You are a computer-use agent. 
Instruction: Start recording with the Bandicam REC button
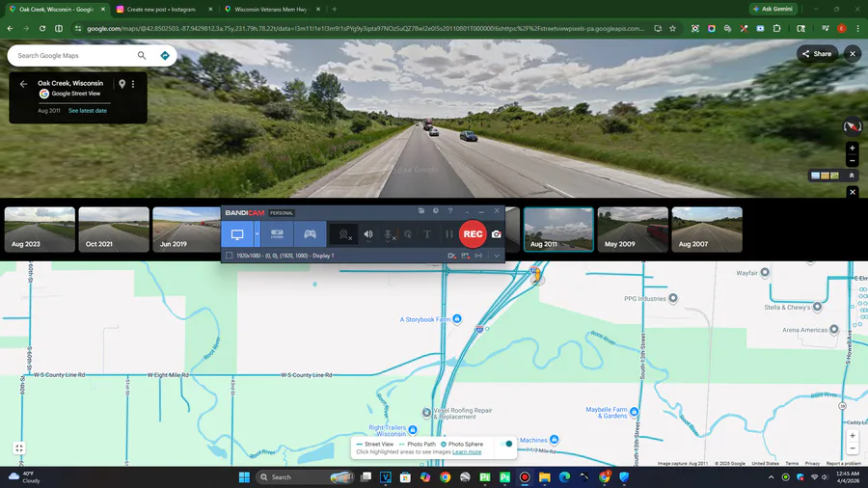pyautogui.click(x=473, y=234)
